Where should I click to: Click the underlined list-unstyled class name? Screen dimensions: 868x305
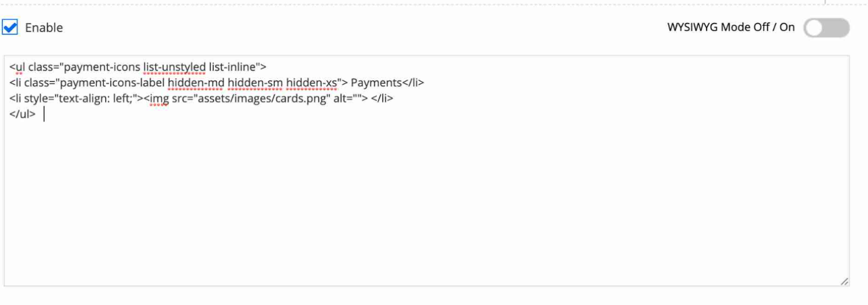click(174, 67)
